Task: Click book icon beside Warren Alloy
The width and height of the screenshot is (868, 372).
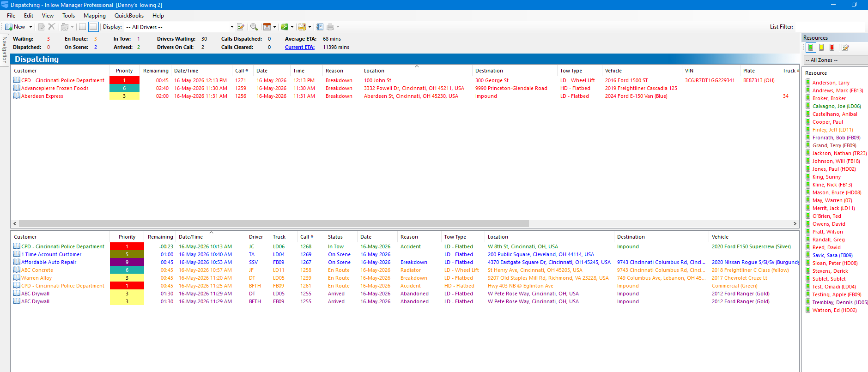Action: point(17,278)
